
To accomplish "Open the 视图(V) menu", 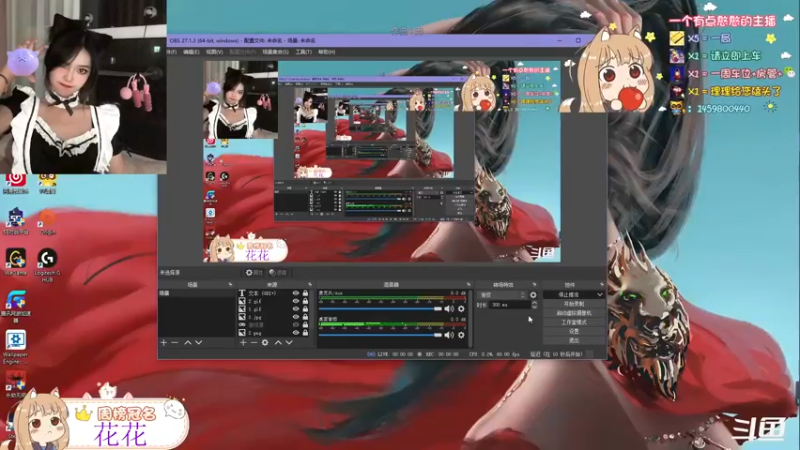I will [x=214, y=52].
